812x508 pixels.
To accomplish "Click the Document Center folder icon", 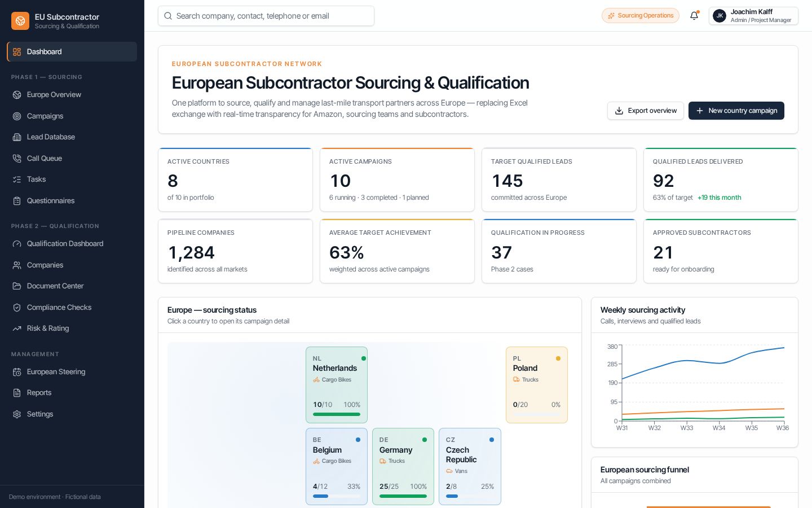I will point(17,286).
